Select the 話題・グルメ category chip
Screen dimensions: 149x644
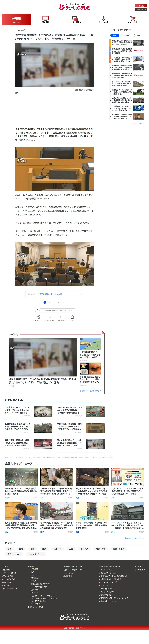(119, 549)
